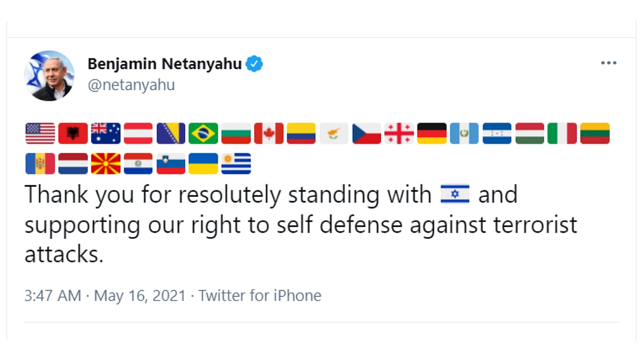Open the @netanyahu handle link
Viewport: 644px width, 362px height.
coord(131,85)
